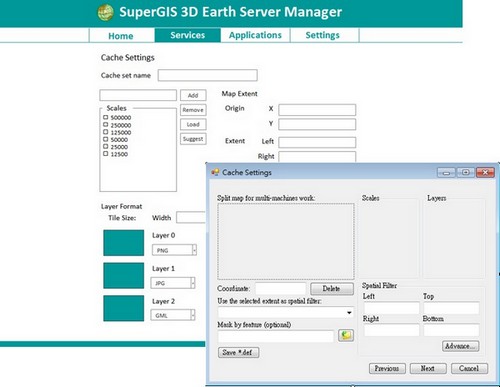Close the Cache Settings dialog
Screen dimensions: 500x387
[485, 172]
